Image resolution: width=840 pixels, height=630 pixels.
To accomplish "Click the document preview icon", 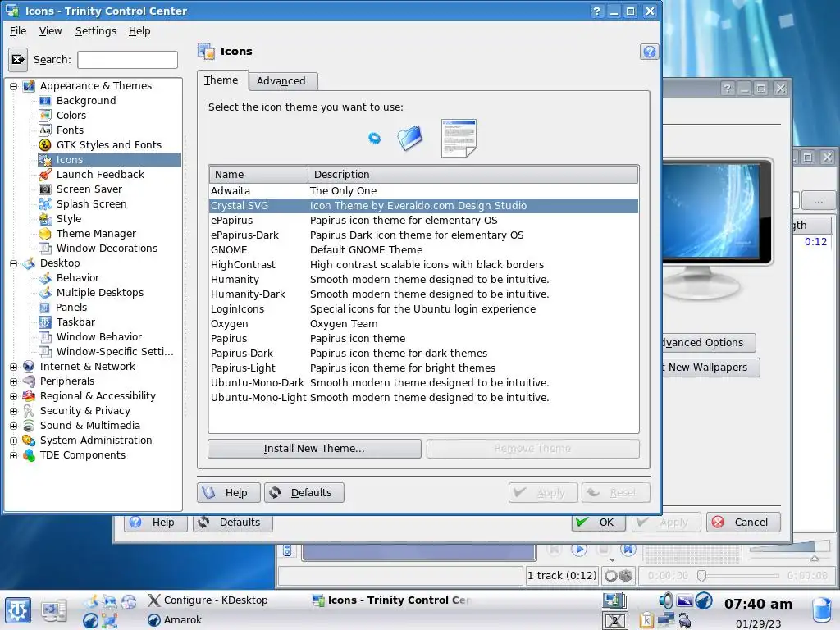I will tap(459, 138).
